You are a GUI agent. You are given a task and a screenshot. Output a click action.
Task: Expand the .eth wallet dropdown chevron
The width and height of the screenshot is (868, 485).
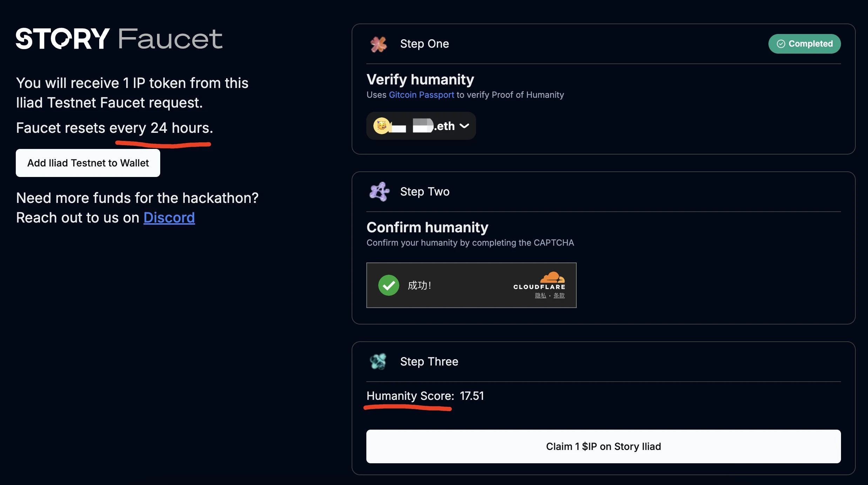tap(464, 126)
